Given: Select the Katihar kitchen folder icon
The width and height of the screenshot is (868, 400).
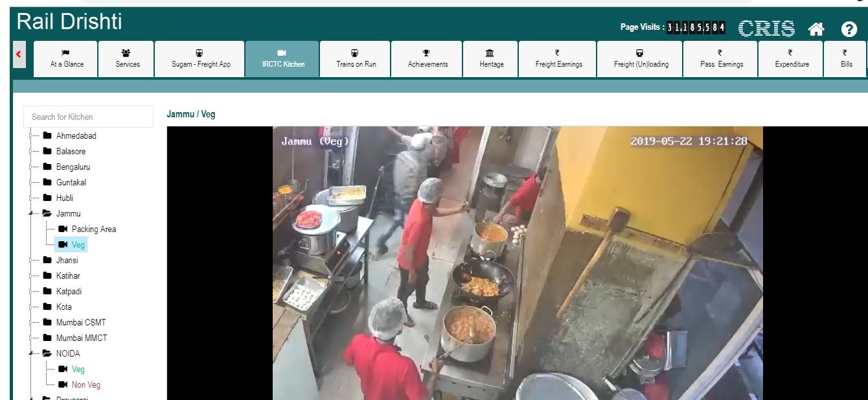Looking at the screenshot, I should 47,276.
